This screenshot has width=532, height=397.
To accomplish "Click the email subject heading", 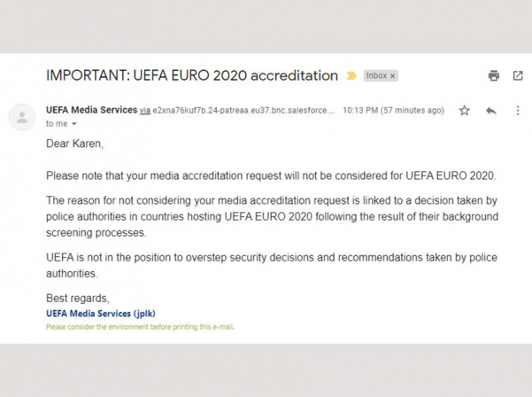I will [x=192, y=75].
